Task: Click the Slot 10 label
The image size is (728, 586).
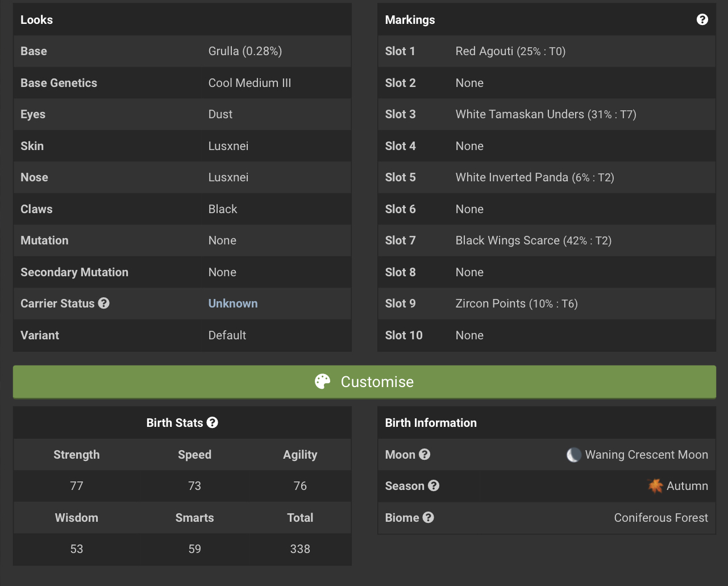Action: pos(403,335)
